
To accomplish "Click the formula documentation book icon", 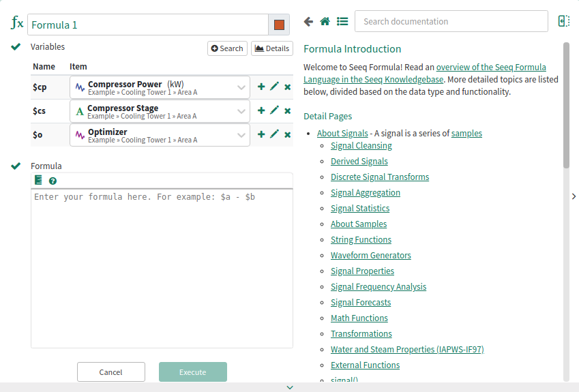I will pyautogui.click(x=38, y=180).
